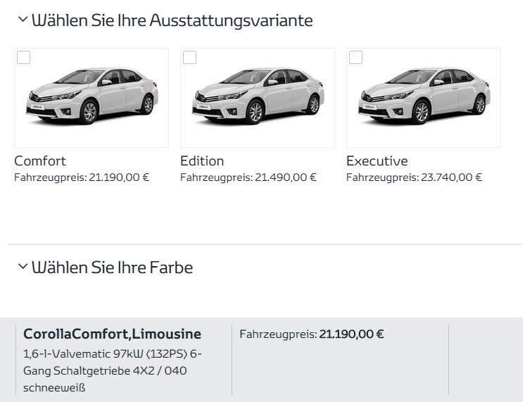This screenshot has width=532, height=402.
Task: Click the Comfort card's Fahrzeugpreis text
Action: click(82, 177)
